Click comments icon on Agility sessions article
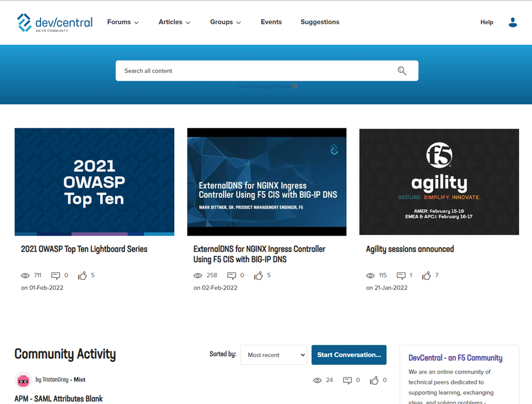 click(401, 275)
